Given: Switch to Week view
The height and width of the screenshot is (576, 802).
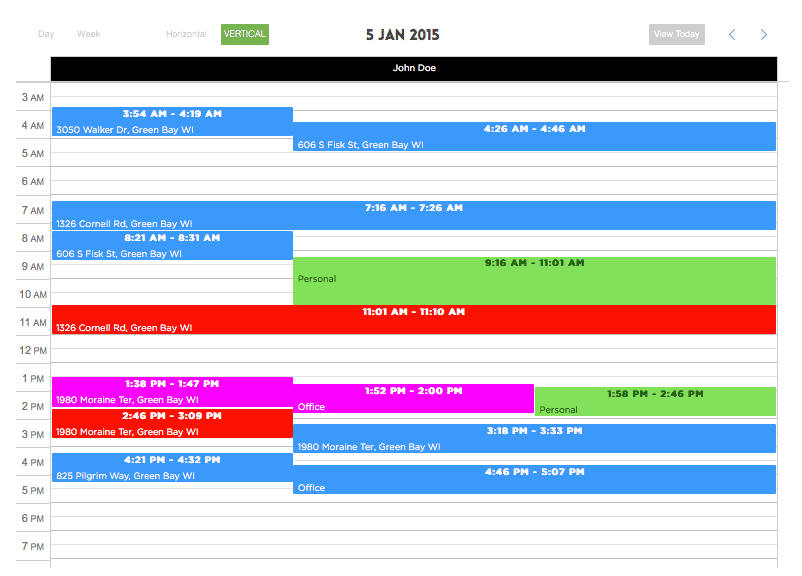Looking at the screenshot, I should [89, 34].
